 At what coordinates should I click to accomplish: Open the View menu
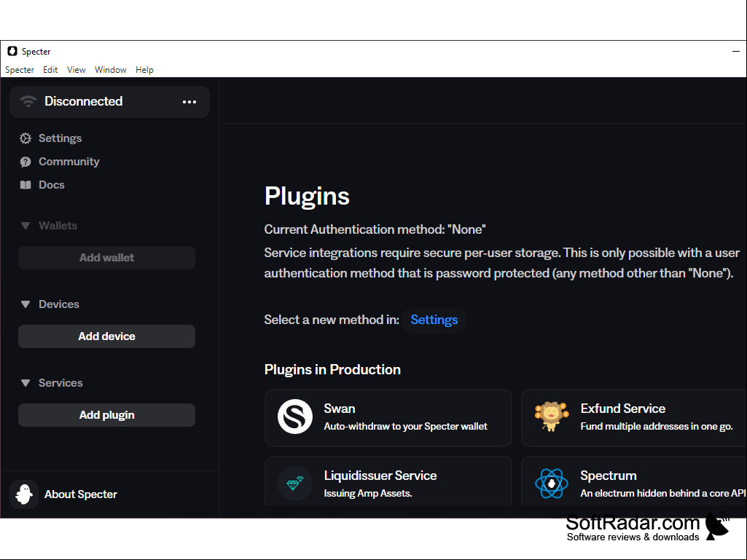(x=77, y=69)
